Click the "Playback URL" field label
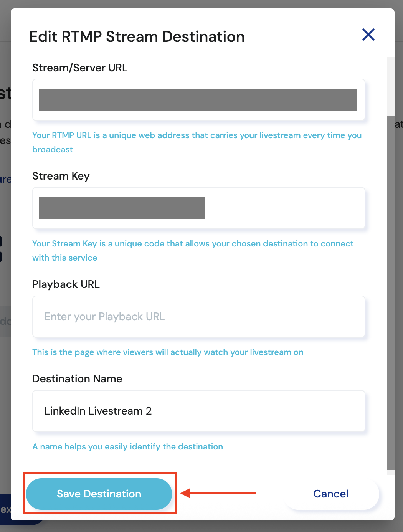Screen dimensions: 403x532 click(x=66, y=284)
